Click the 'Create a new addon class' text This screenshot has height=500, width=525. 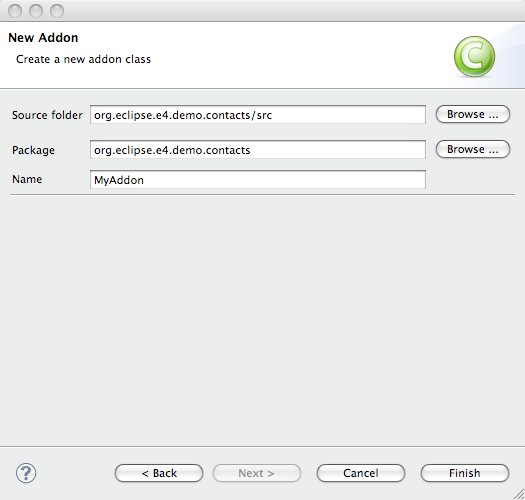83,59
